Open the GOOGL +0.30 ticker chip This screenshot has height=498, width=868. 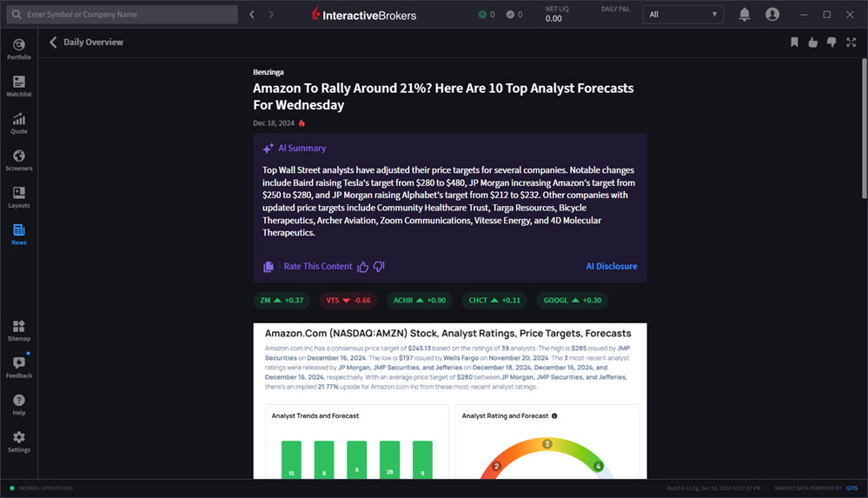tap(572, 300)
